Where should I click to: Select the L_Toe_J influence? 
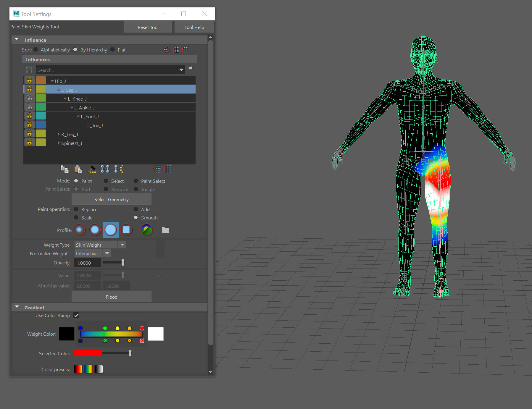pos(95,125)
